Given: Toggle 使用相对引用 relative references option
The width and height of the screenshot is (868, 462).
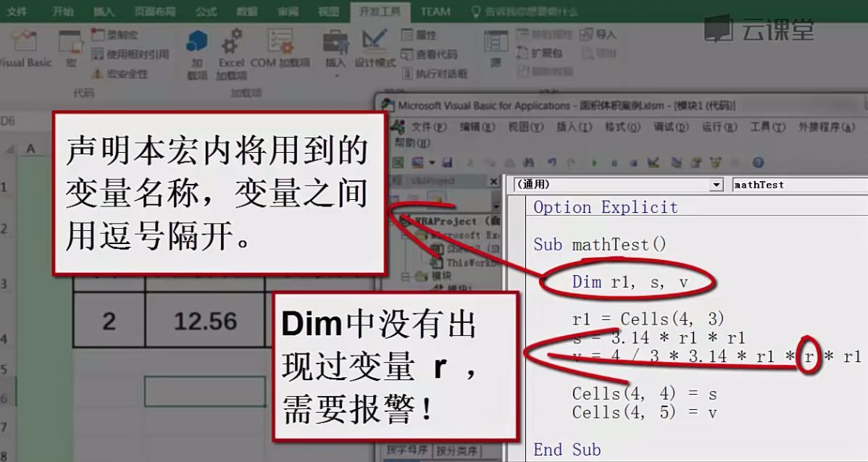Looking at the screenshot, I should tap(130, 54).
